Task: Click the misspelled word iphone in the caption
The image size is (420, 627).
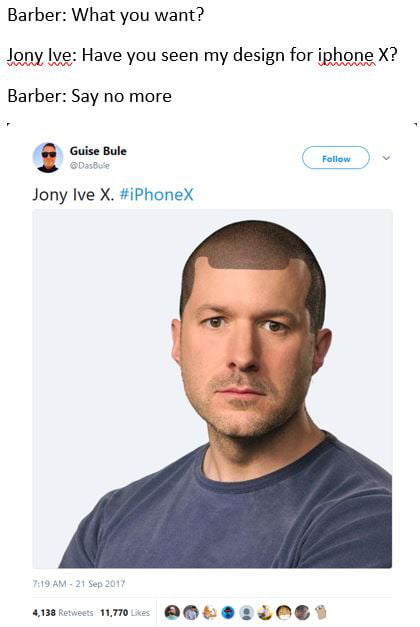Action: click(346, 55)
